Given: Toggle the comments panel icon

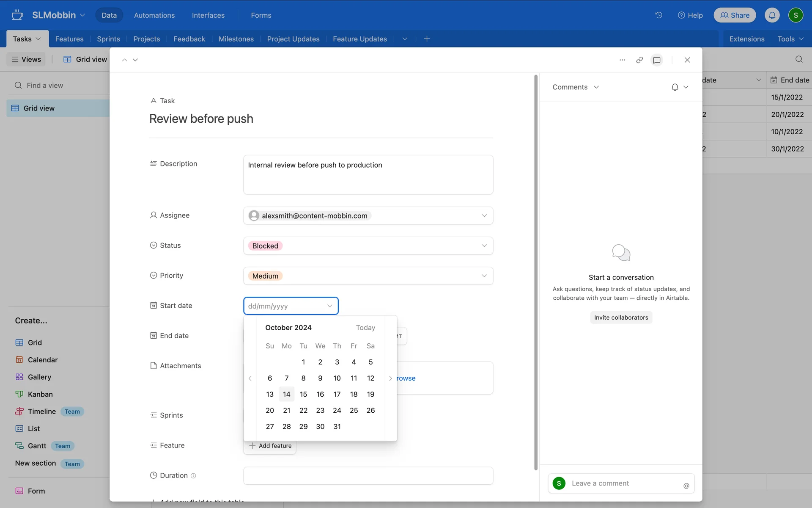Looking at the screenshot, I should pyautogui.click(x=656, y=60).
